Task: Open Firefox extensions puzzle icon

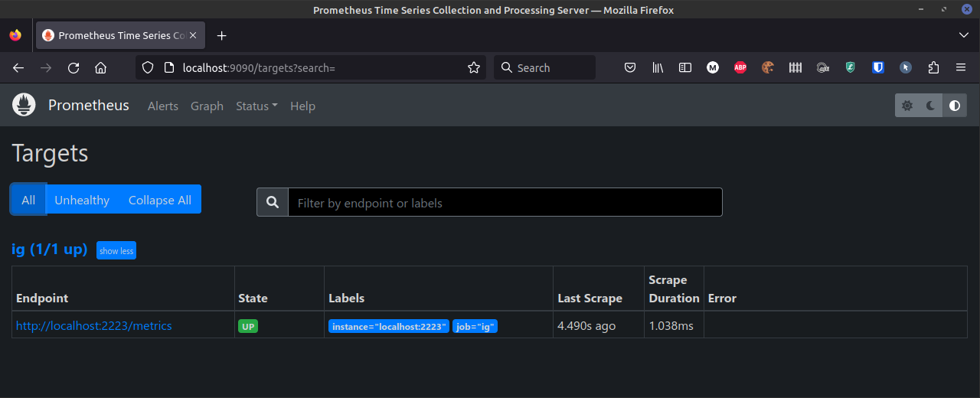Action: pos(933,67)
